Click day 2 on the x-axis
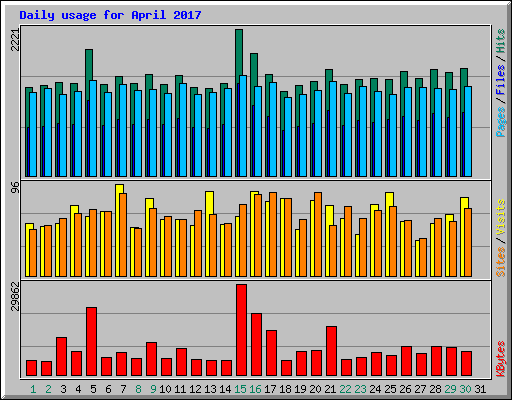Image resolution: width=512 pixels, height=400 pixels. 48,389
